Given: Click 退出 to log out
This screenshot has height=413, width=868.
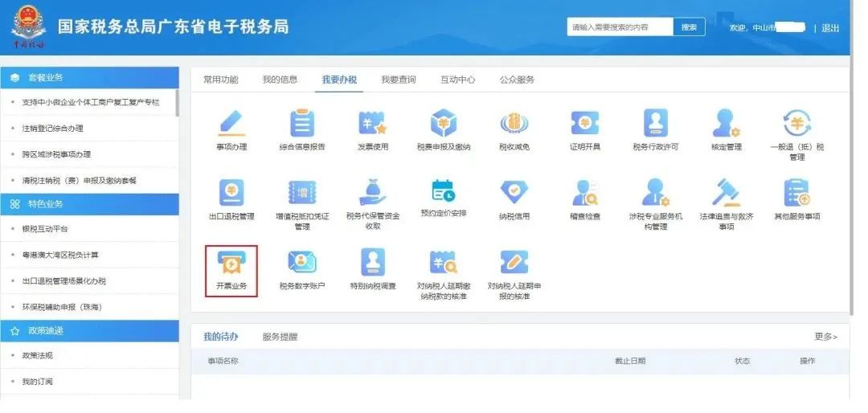Looking at the screenshot, I should [830, 27].
